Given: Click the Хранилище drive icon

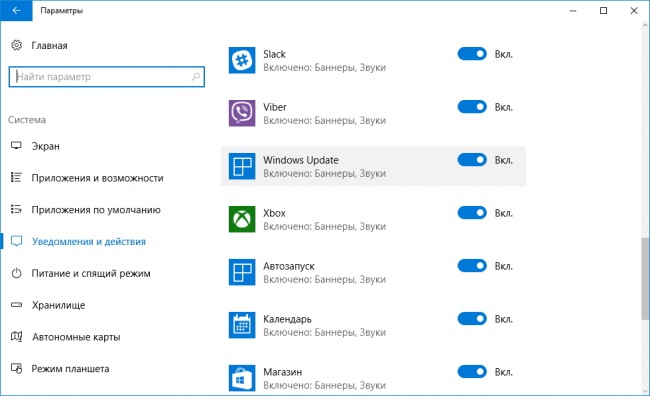Looking at the screenshot, I should tap(16, 305).
